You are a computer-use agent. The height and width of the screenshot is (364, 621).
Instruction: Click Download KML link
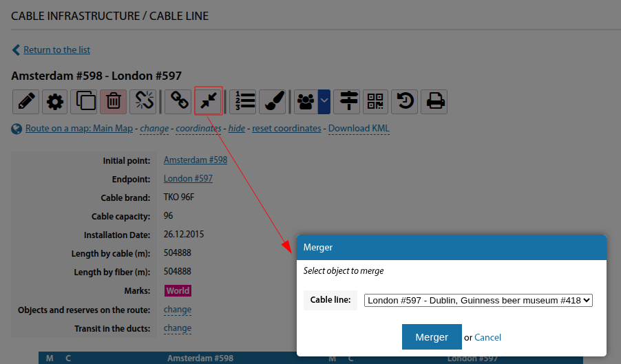click(x=359, y=129)
